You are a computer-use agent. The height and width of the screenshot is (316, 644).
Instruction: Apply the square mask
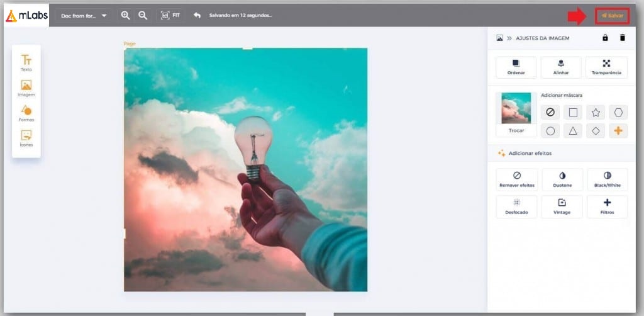coord(573,112)
